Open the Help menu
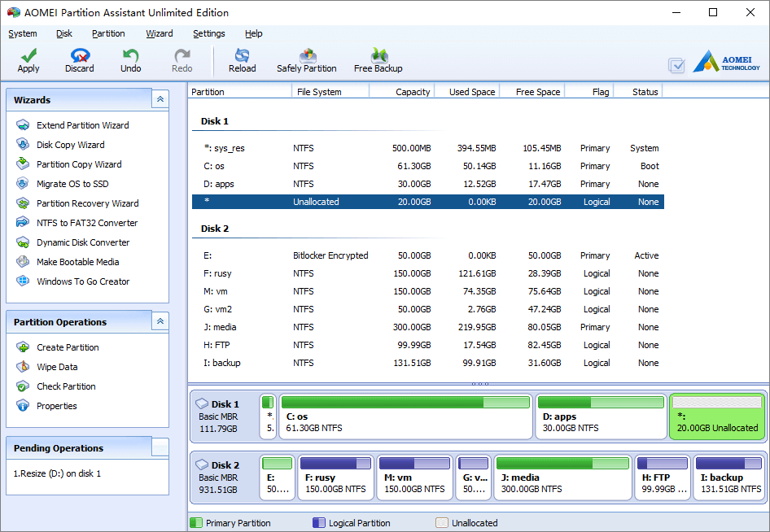Screen dimensions: 770x532 tap(253, 33)
